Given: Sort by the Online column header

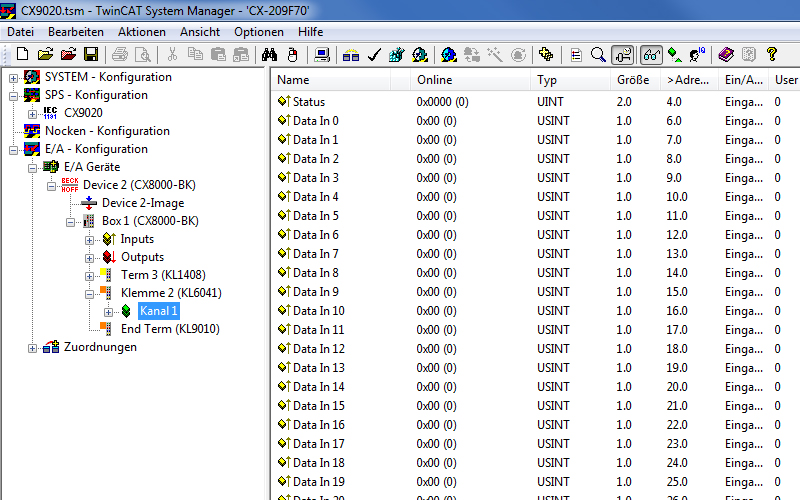Looking at the screenshot, I should pyautogui.click(x=470, y=80).
